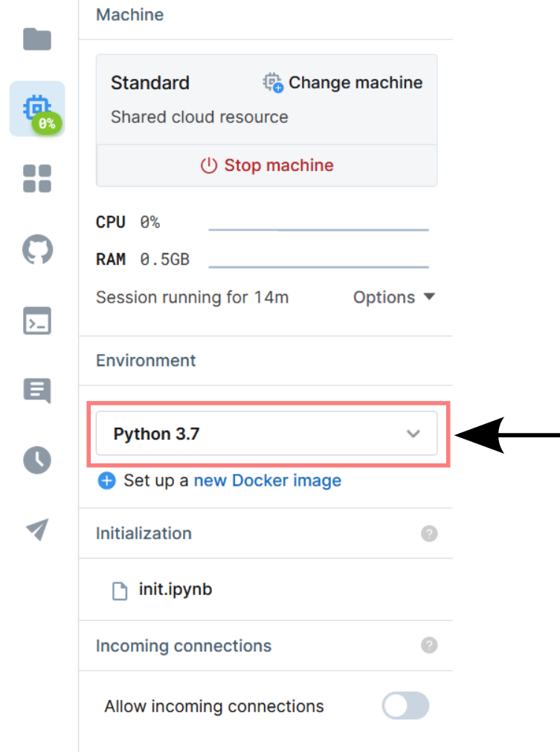Open the four-square integrations grid icon

[x=37, y=179]
